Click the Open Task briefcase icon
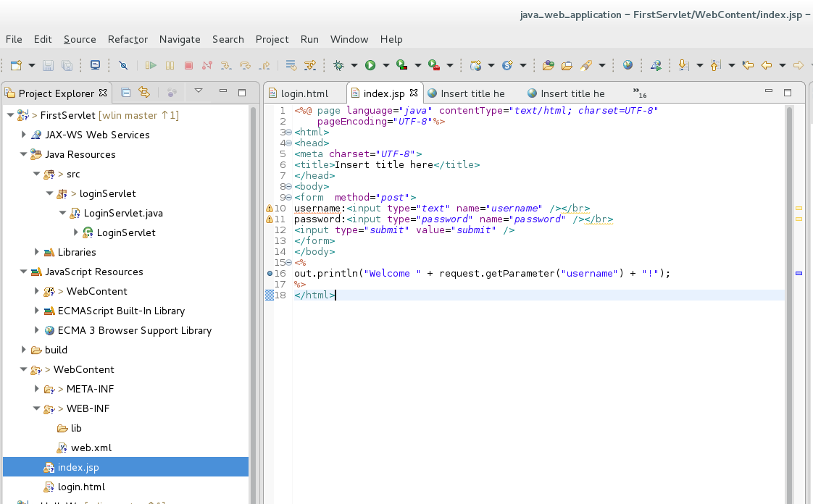 coord(567,65)
